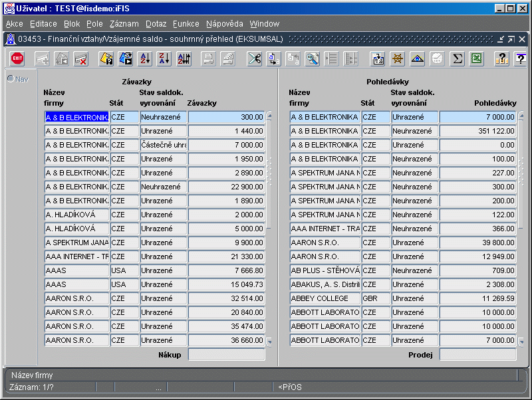Screen dimensions: 532x400
Task: Click the scissors cut icon in toolbar
Action: (x=254, y=59)
